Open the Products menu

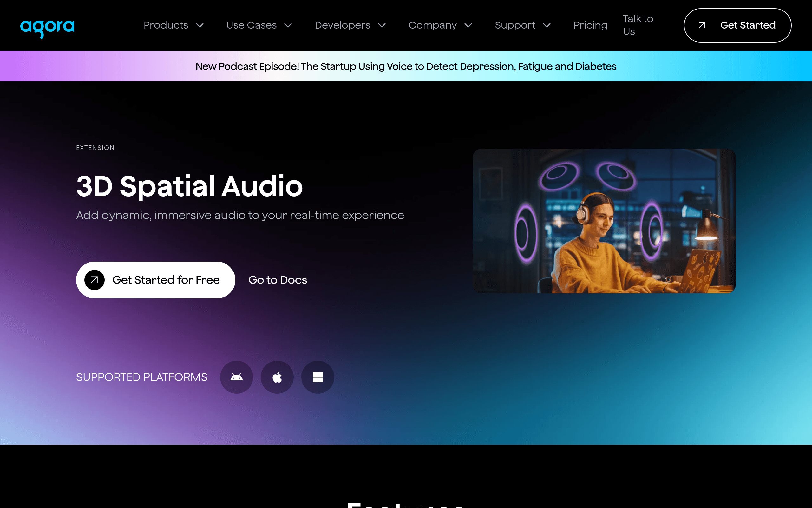166,25
